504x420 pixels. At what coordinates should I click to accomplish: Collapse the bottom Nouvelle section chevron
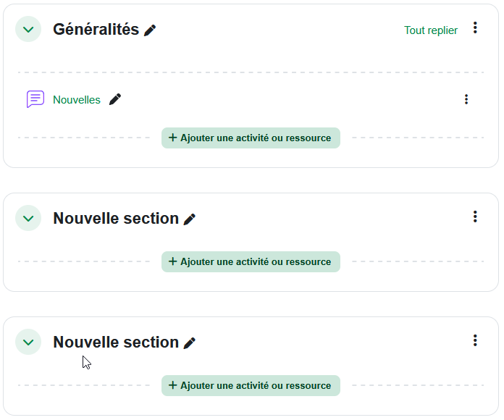coord(28,342)
